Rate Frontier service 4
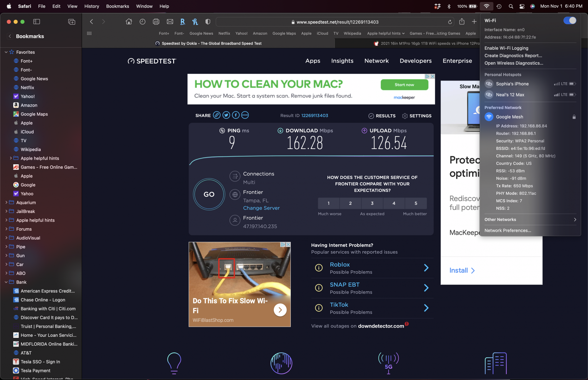This screenshot has width=588, height=380. click(394, 203)
